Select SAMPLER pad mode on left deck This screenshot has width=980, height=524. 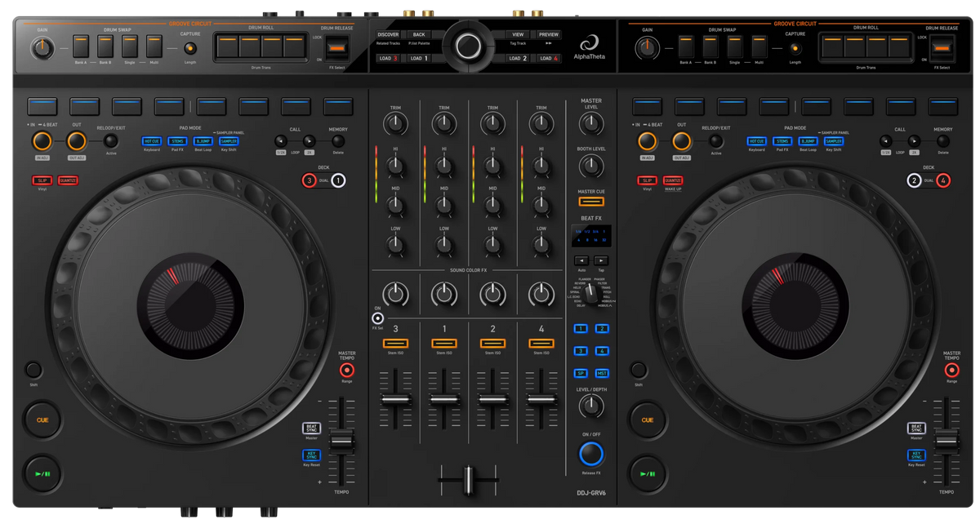[229, 141]
